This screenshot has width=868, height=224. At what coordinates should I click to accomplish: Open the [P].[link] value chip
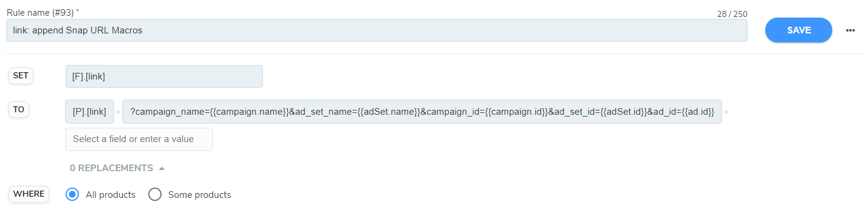click(89, 112)
